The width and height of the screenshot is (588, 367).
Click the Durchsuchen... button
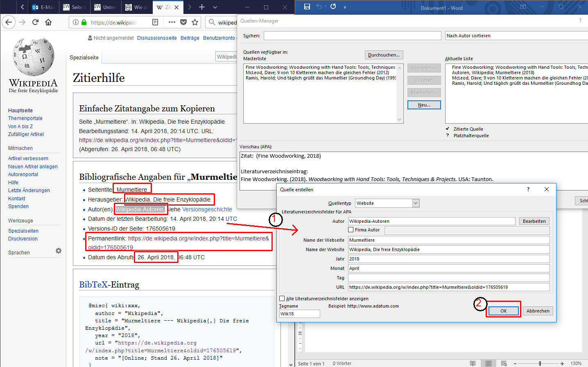(x=384, y=55)
